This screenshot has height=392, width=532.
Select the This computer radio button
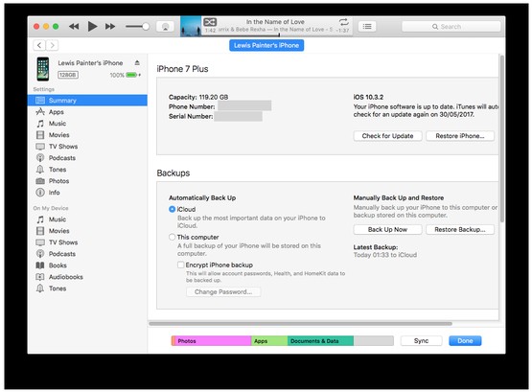tap(172, 237)
